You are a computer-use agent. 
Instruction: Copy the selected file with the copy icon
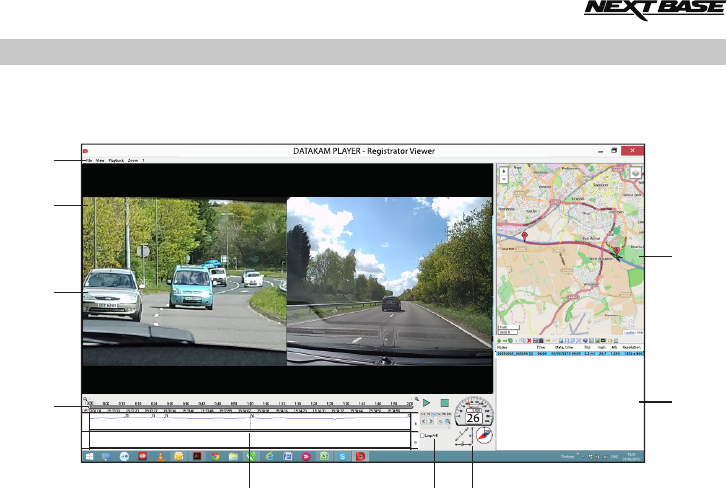(x=523, y=341)
